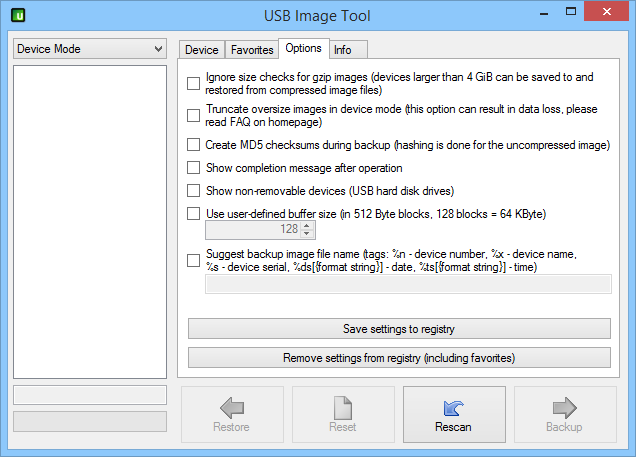Click the Restore arrow icon
Image resolution: width=636 pixels, height=457 pixels.
232,408
